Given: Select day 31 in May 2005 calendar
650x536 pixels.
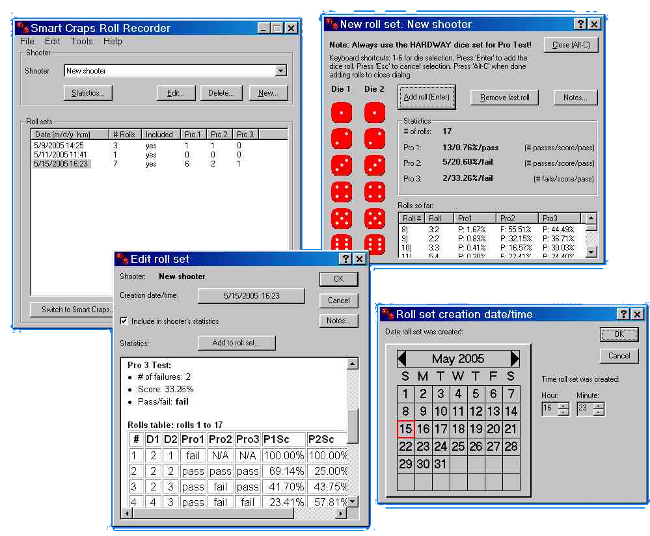Looking at the screenshot, I should point(441,464).
